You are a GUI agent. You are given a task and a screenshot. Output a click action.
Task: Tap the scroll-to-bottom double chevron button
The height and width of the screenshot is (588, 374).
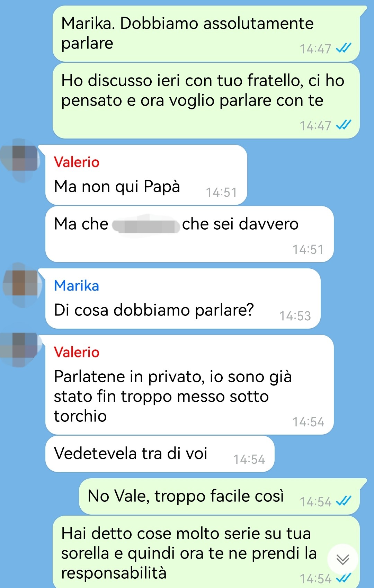[x=342, y=559]
